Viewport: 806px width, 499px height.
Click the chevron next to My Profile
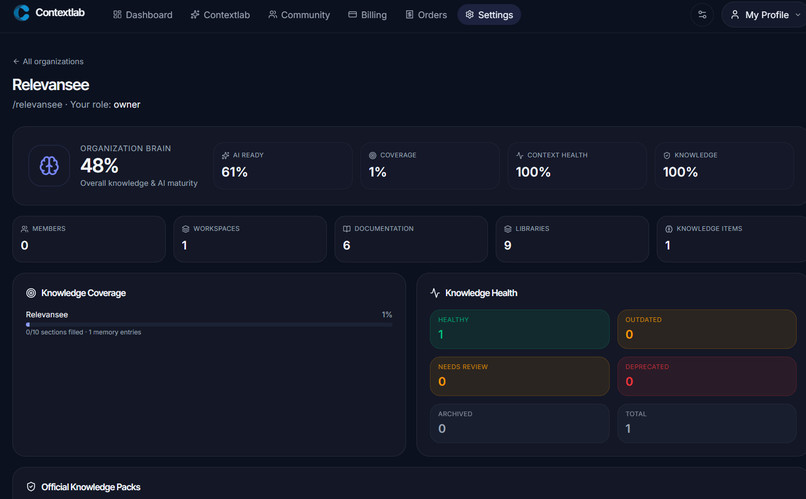[798, 15]
